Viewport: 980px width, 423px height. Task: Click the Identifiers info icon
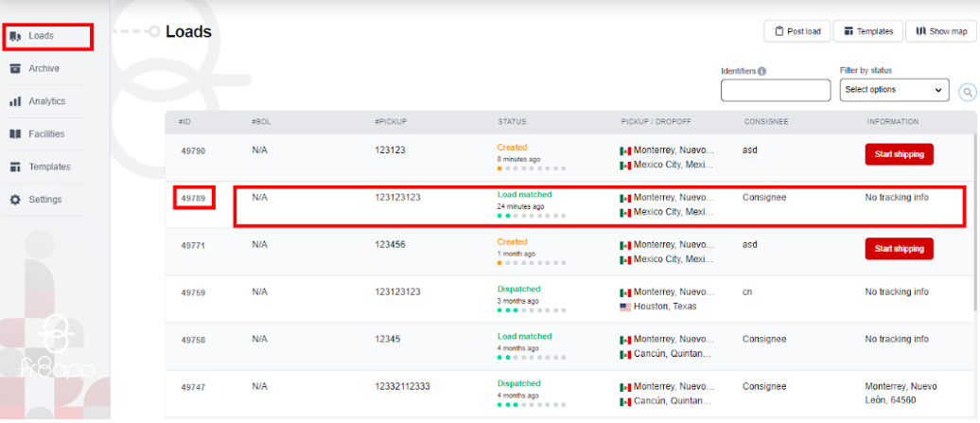761,71
